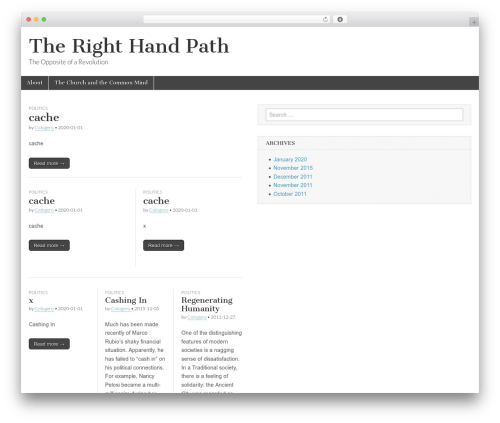This screenshot has width=500, height=423.
Task: Open The Church and the Common Mind page
Action: point(101,83)
